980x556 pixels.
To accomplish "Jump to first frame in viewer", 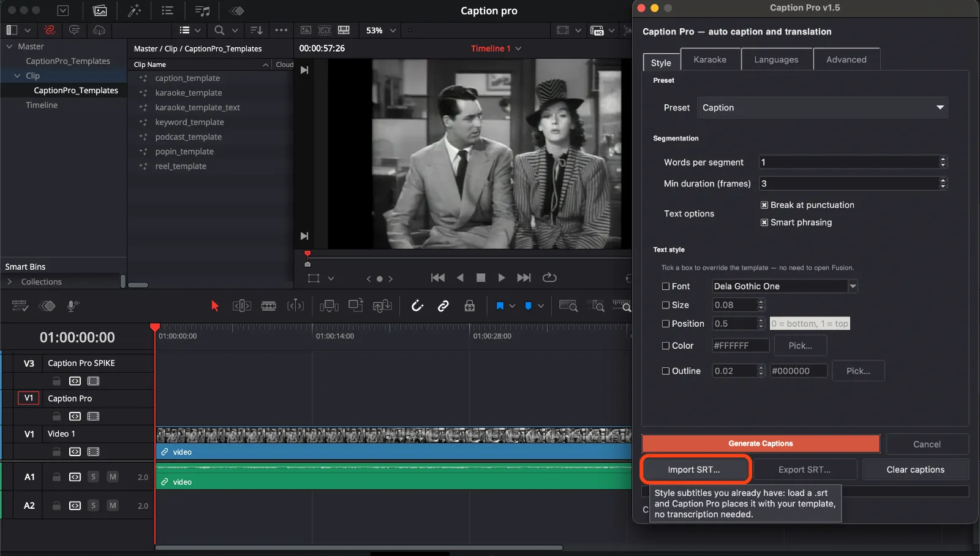I will tap(438, 278).
